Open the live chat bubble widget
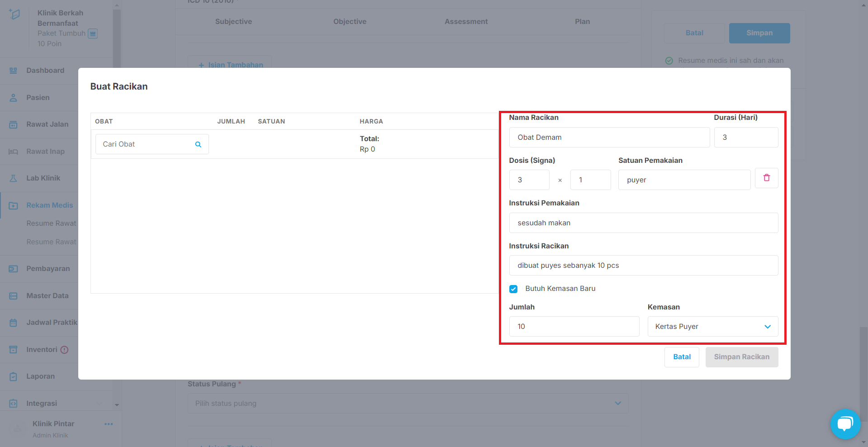Screen dimensions: 868x447 (845, 424)
